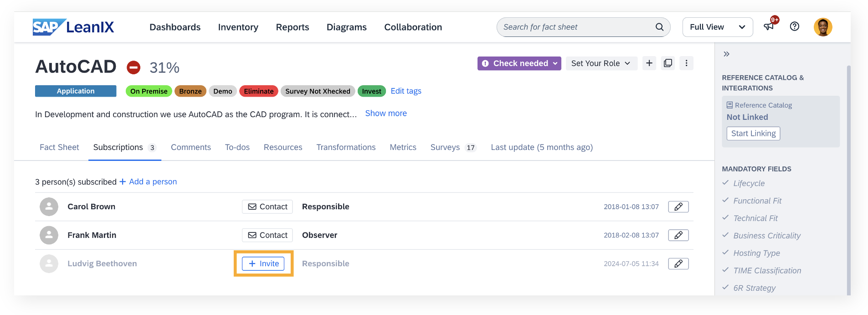Switch to the Surveys tab
868x315 pixels.
coord(453,147)
